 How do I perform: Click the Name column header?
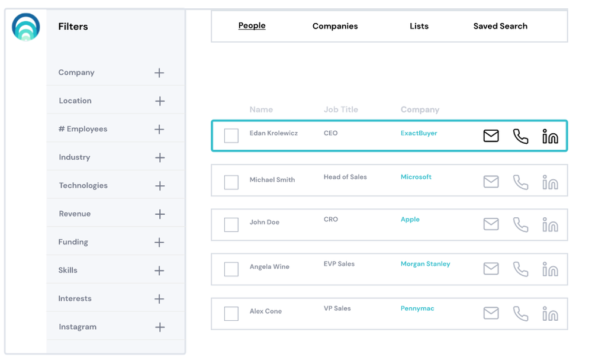261,109
